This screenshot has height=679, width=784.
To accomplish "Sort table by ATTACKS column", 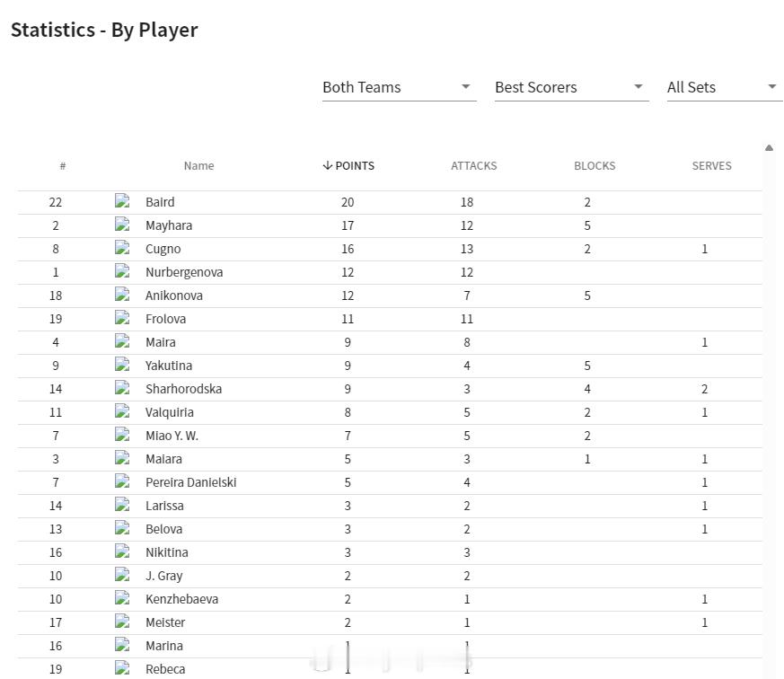I will click(473, 165).
